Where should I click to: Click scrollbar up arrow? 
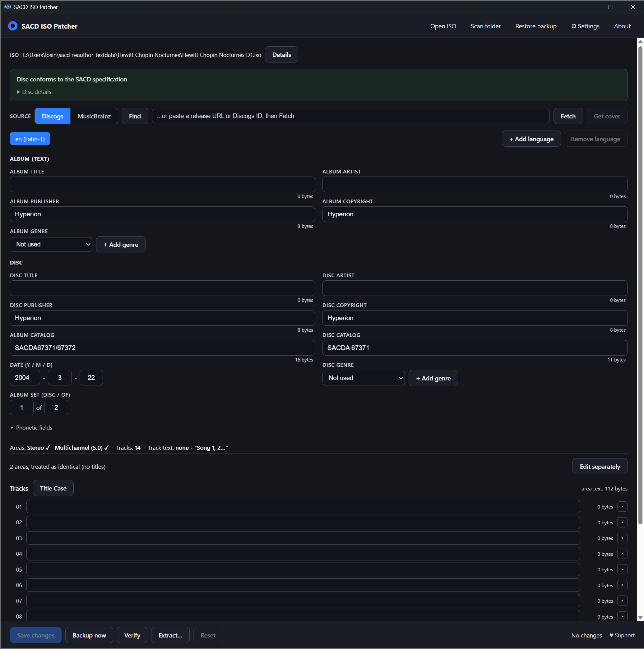[x=640, y=42]
